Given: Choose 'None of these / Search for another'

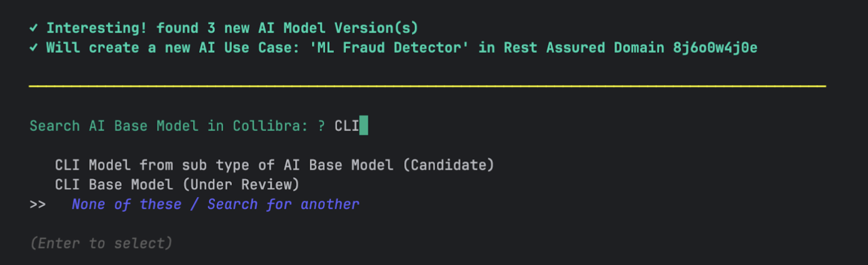Looking at the screenshot, I should [x=215, y=204].
